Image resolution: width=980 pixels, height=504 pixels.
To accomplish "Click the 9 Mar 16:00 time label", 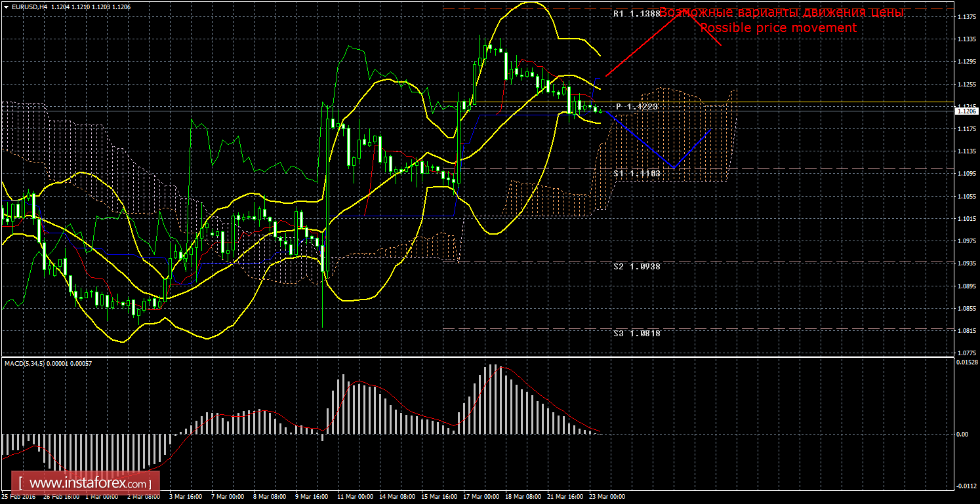I will pos(313,496).
